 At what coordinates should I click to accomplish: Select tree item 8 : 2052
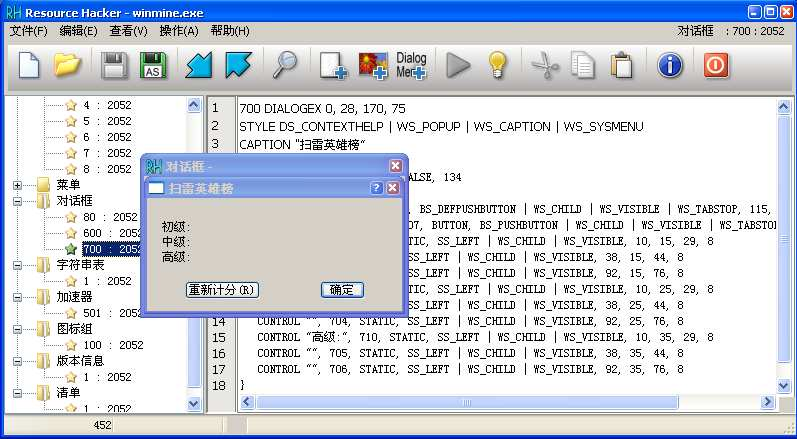[107, 169]
